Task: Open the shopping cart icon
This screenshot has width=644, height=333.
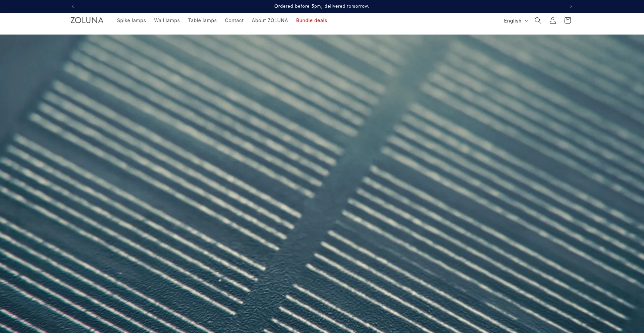Action: pyautogui.click(x=567, y=20)
